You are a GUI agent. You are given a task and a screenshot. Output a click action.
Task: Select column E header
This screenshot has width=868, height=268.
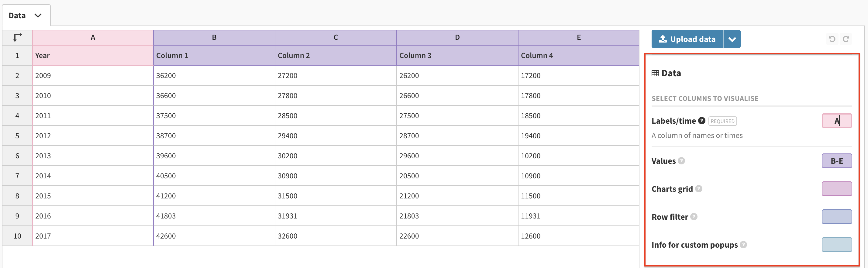pyautogui.click(x=579, y=37)
